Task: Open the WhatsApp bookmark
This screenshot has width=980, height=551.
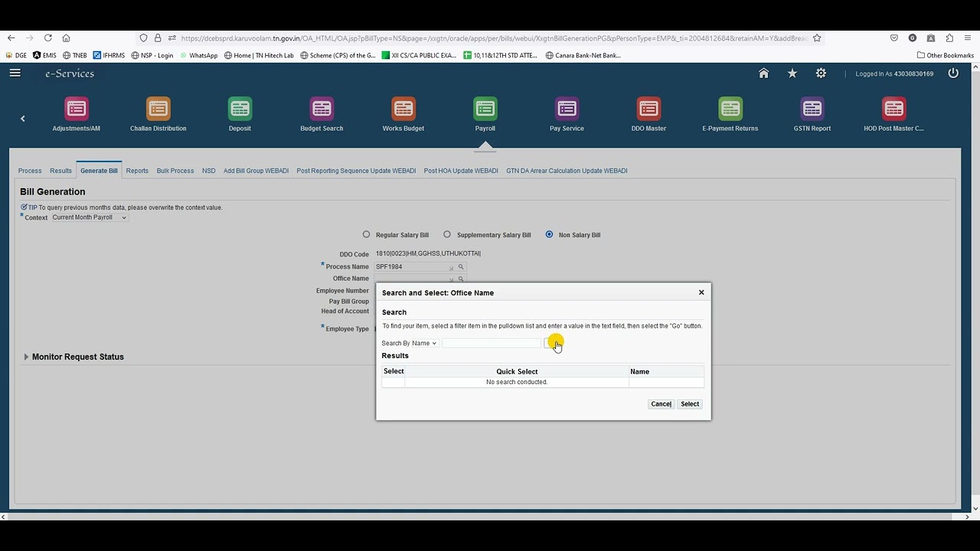Action: [x=198, y=55]
